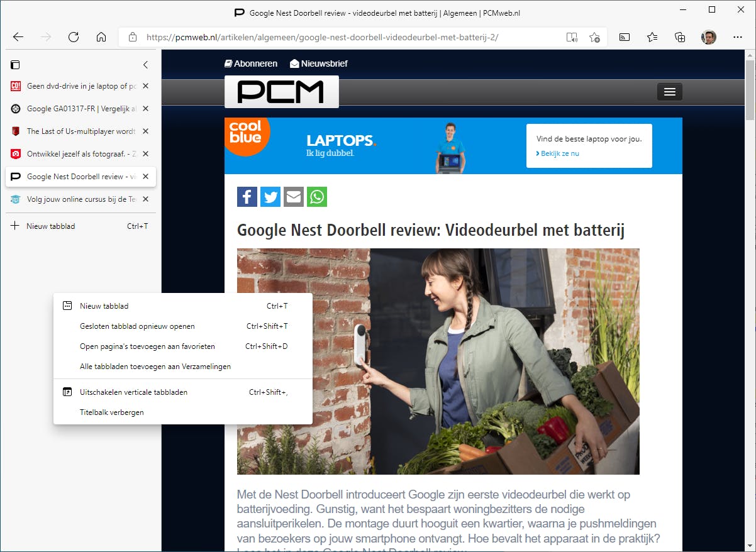Click 'Bekijk ze nu' in Coolblue ad
The height and width of the screenshot is (552, 756).
pos(558,153)
